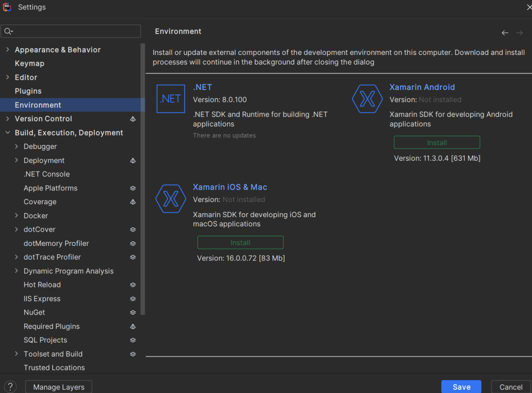Click layer icon beside Version Control
The width and height of the screenshot is (532, 393).
(133, 119)
